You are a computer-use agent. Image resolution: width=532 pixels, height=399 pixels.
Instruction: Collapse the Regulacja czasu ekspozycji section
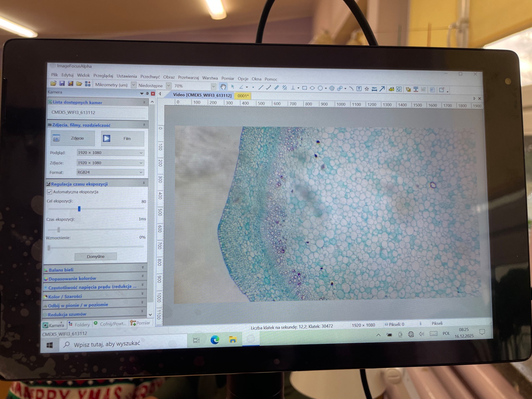144,183
